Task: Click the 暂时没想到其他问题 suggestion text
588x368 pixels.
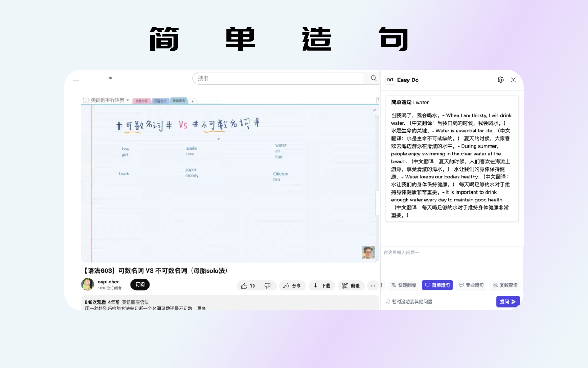Action: coord(412,302)
